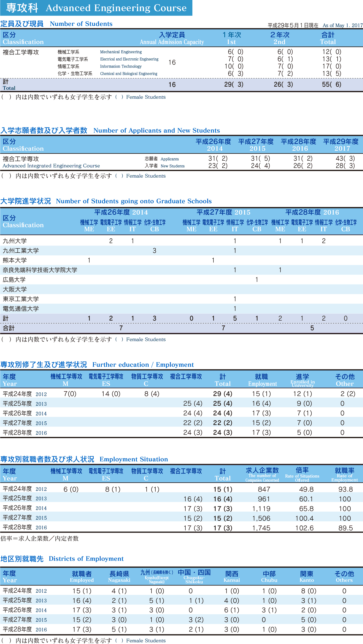The height and width of the screenshot is (644, 363).
Task: Select the "Advanced Integrated Engineering Course" label
Action: (51, 166)
